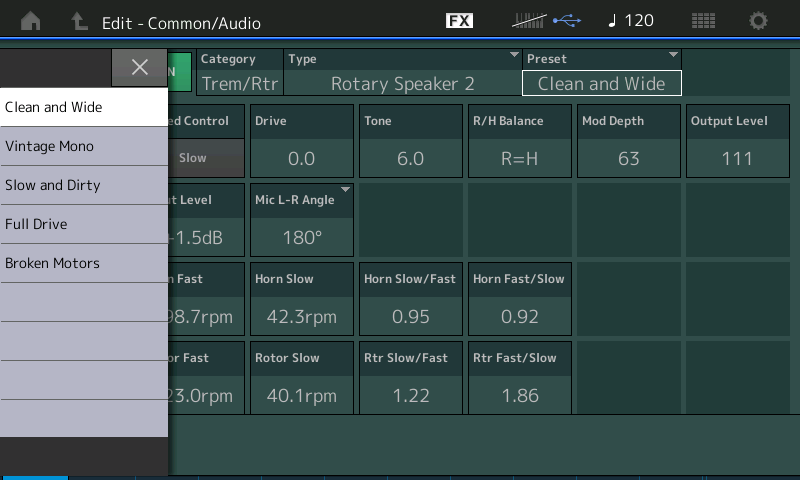Click the piano keyboard level icon
The width and height of the screenshot is (800, 480).
point(529,21)
